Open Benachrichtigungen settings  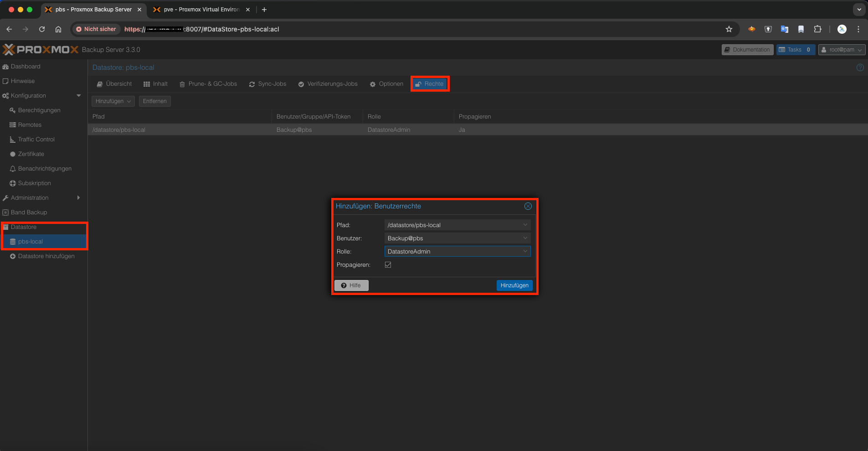click(x=45, y=168)
